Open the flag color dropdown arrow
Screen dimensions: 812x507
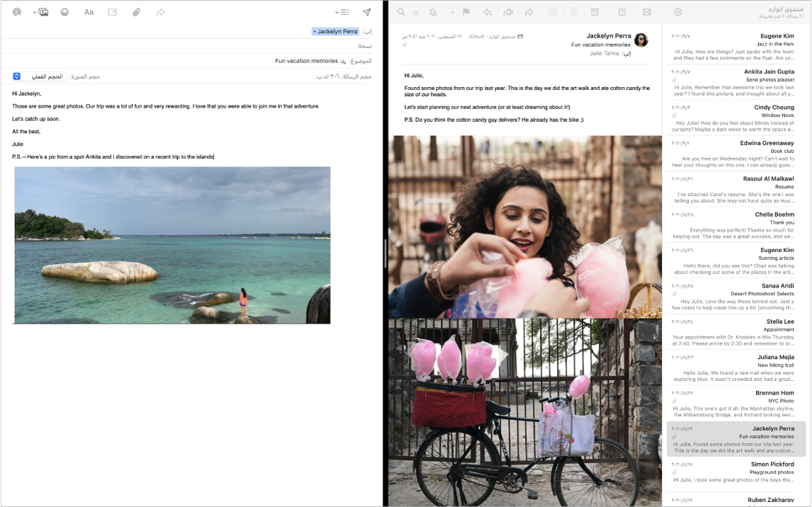tap(452, 12)
